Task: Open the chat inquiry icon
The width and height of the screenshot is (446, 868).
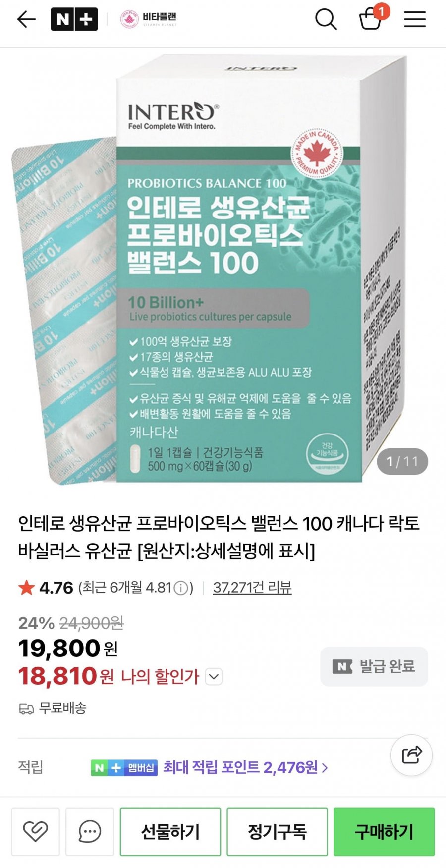Action: pyautogui.click(x=90, y=831)
